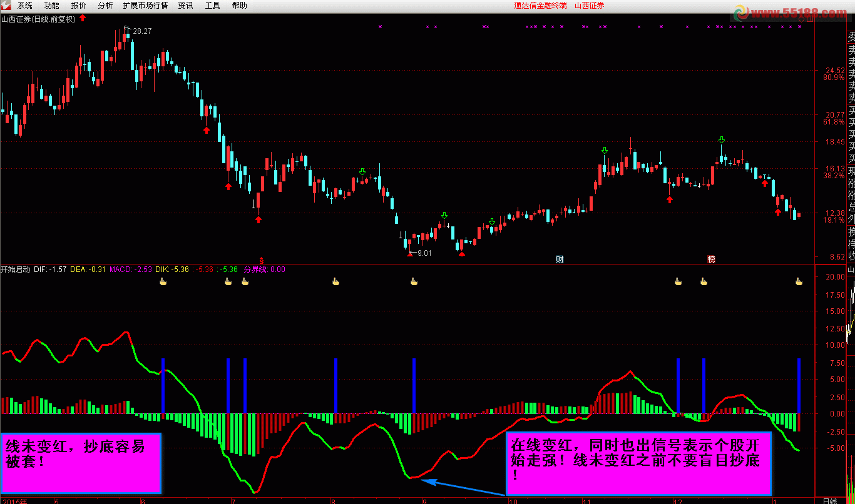Click the red S marker below the chart

point(262,260)
